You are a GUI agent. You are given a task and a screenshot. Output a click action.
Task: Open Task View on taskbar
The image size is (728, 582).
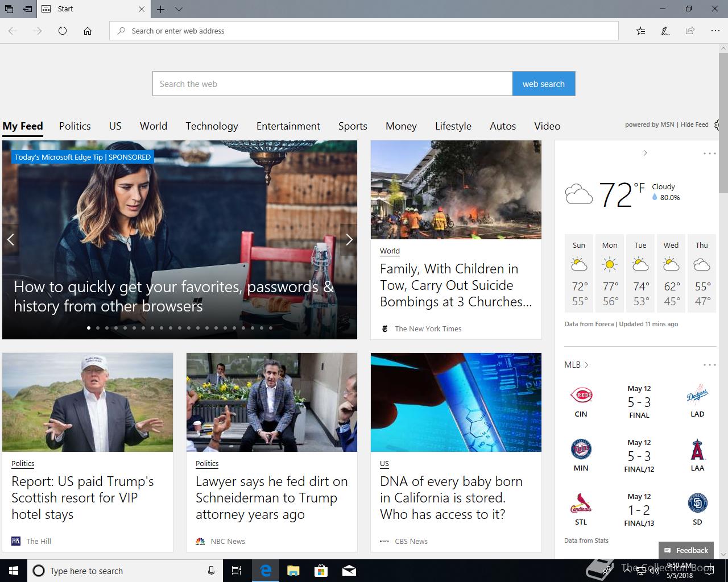point(237,571)
